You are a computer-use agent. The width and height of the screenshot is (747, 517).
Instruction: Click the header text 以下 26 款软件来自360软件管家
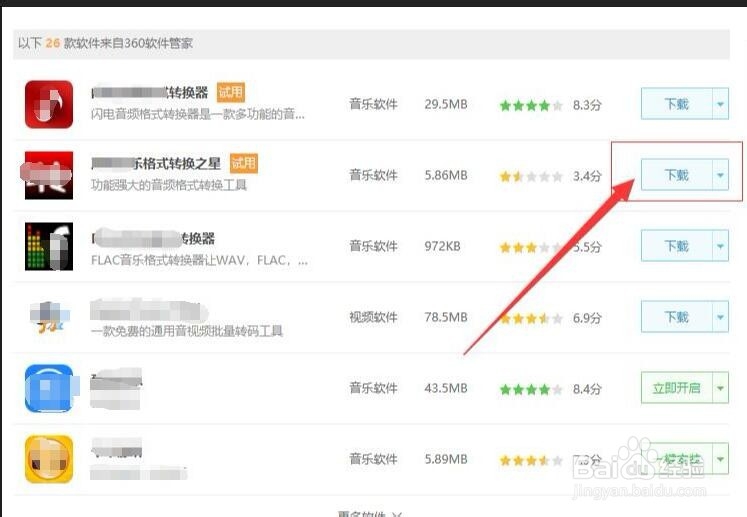pos(105,43)
